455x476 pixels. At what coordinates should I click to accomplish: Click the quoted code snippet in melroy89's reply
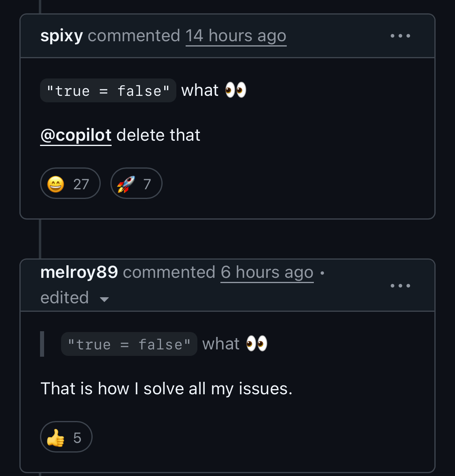[x=129, y=344]
